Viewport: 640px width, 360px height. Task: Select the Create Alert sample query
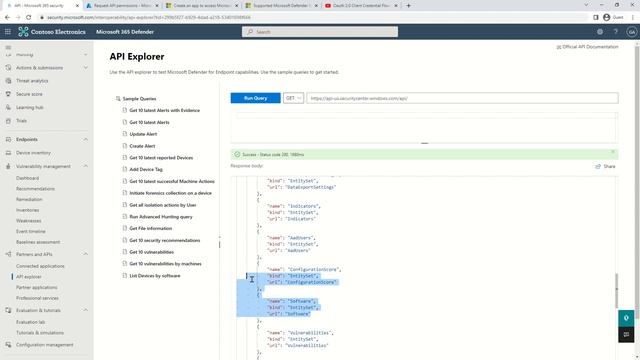coord(142,146)
